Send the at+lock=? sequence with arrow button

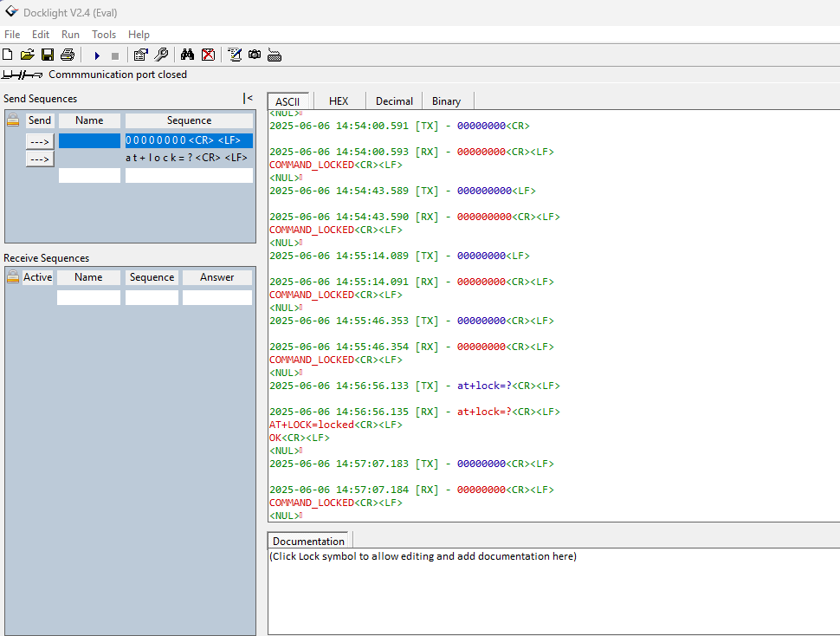point(40,159)
